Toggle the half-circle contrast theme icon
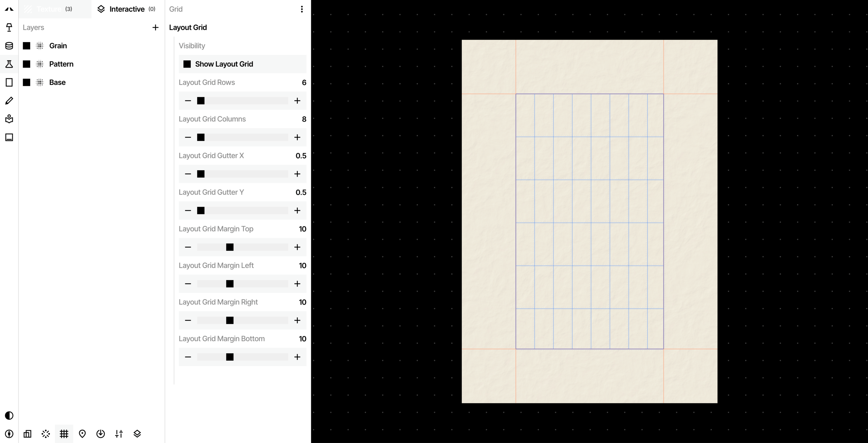Image resolution: width=868 pixels, height=443 pixels. click(x=9, y=415)
